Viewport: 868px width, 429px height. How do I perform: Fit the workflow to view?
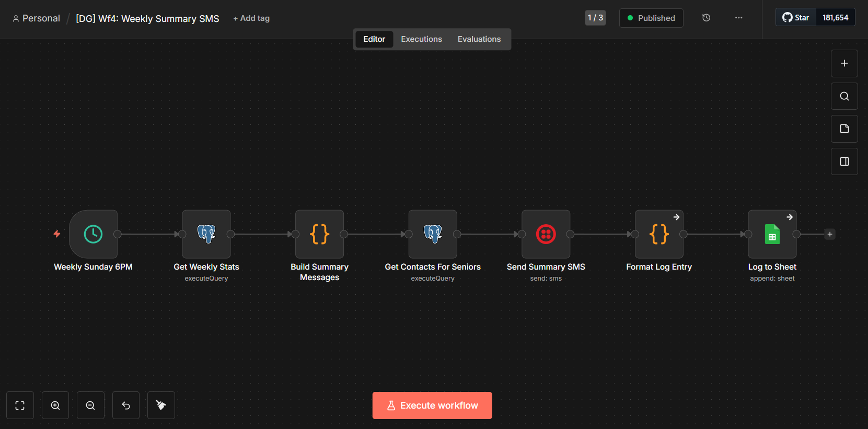[x=20, y=405]
